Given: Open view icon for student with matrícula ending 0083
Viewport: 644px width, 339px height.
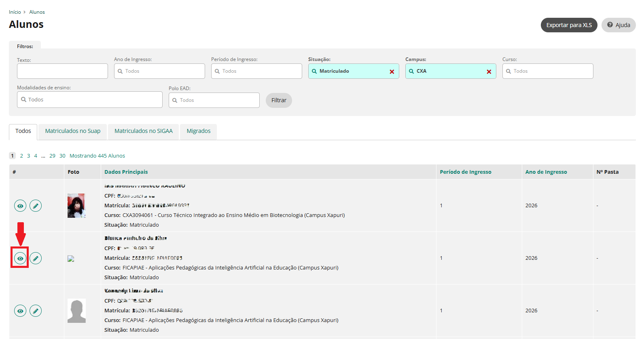Looking at the screenshot, I should tap(20, 258).
